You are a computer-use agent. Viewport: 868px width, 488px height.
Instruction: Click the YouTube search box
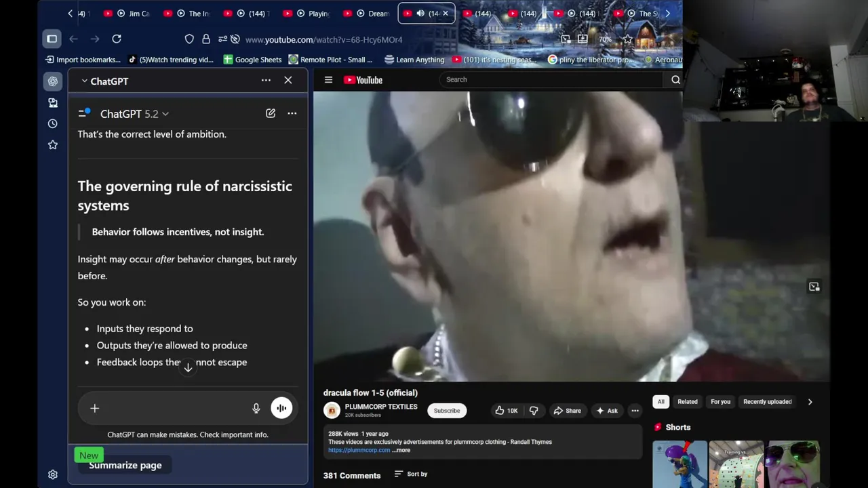[x=551, y=79]
